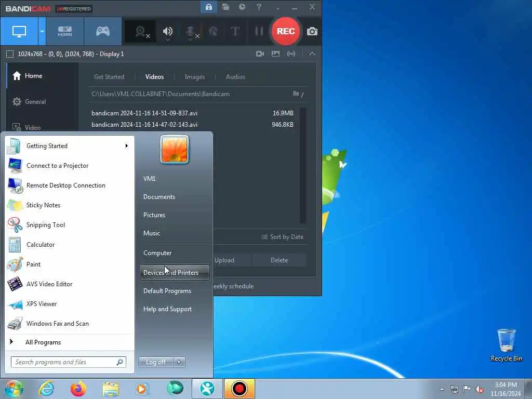Switch to the Images tab

(194, 77)
